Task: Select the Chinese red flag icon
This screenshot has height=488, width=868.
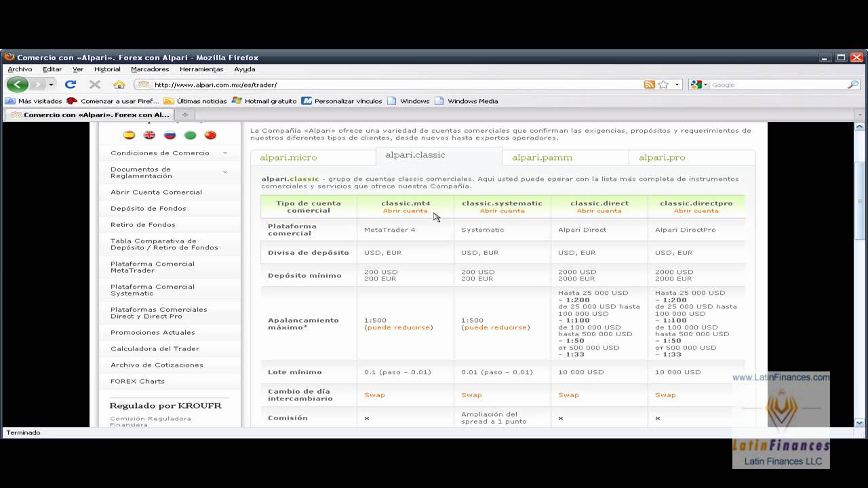Action: click(210, 135)
